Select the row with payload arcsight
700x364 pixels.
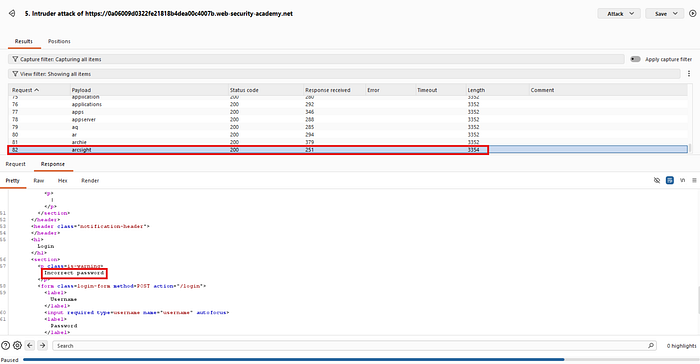click(348, 150)
